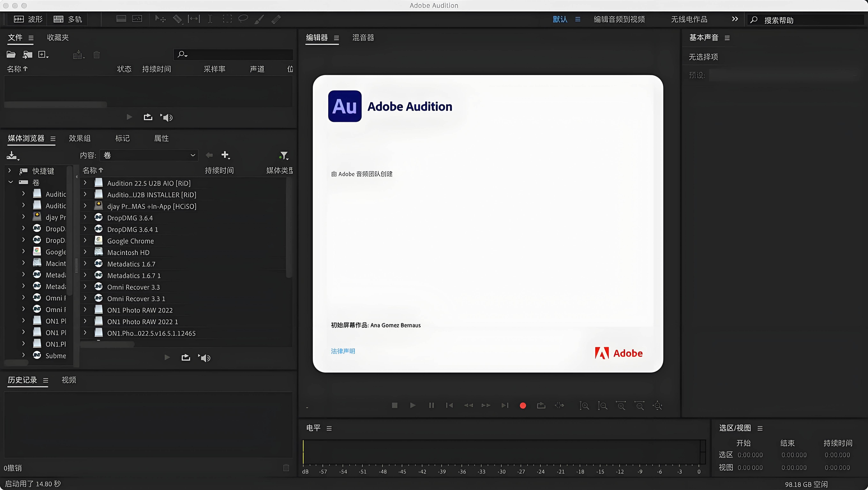Open the 默认 workspace menu icon
The width and height of the screenshot is (868, 490).
click(578, 19)
